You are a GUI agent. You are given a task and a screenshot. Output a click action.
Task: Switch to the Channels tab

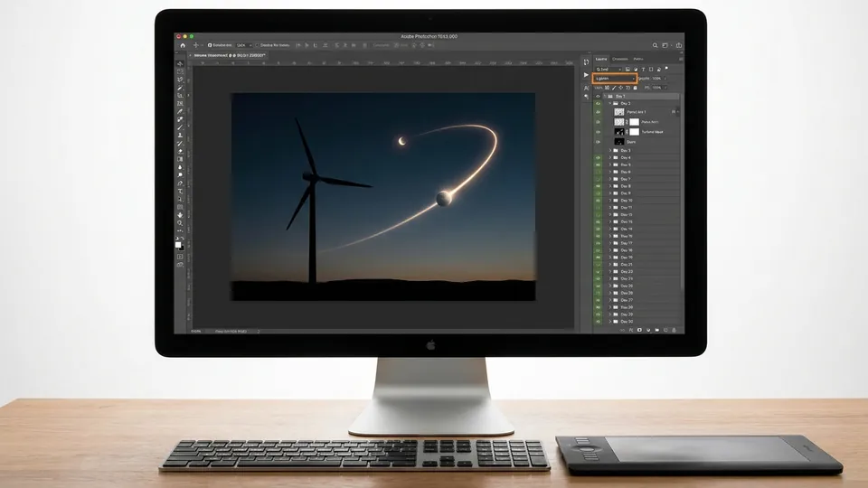click(620, 59)
